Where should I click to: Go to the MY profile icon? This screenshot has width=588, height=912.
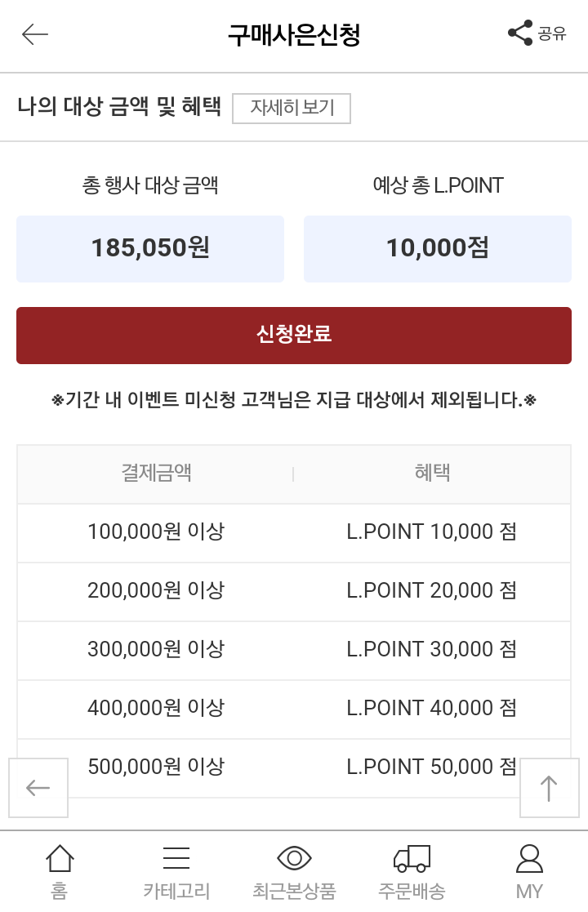coord(529,860)
